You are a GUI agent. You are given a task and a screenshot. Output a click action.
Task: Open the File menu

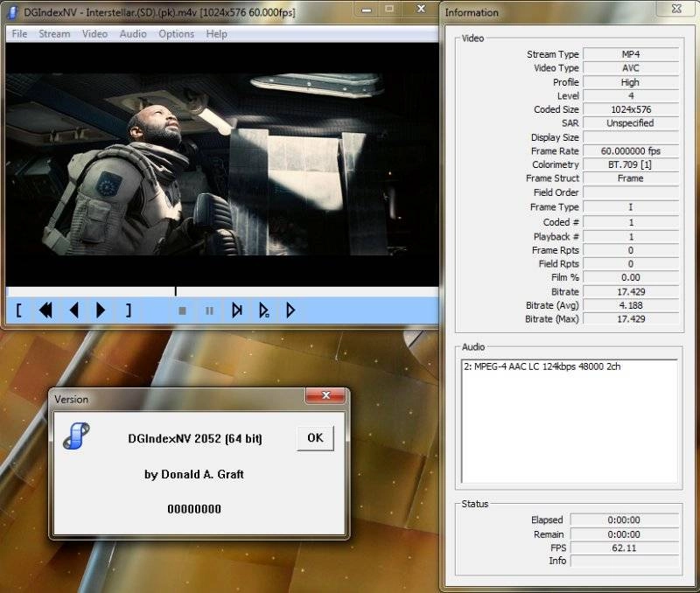pyautogui.click(x=19, y=34)
